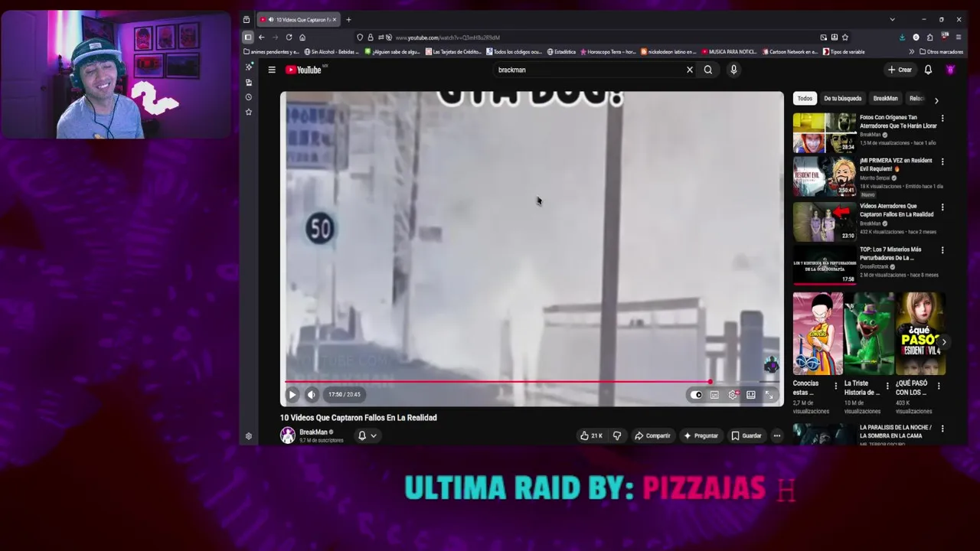980x551 pixels.
Task: Open browser extensions puzzle icon
Action: click(929, 37)
